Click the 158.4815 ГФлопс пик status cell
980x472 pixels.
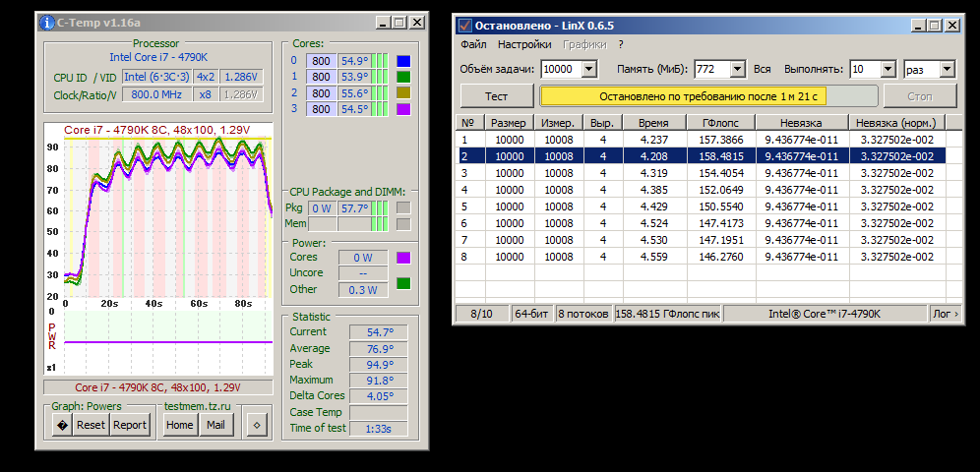pyautogui.click(x=668, y=314)
